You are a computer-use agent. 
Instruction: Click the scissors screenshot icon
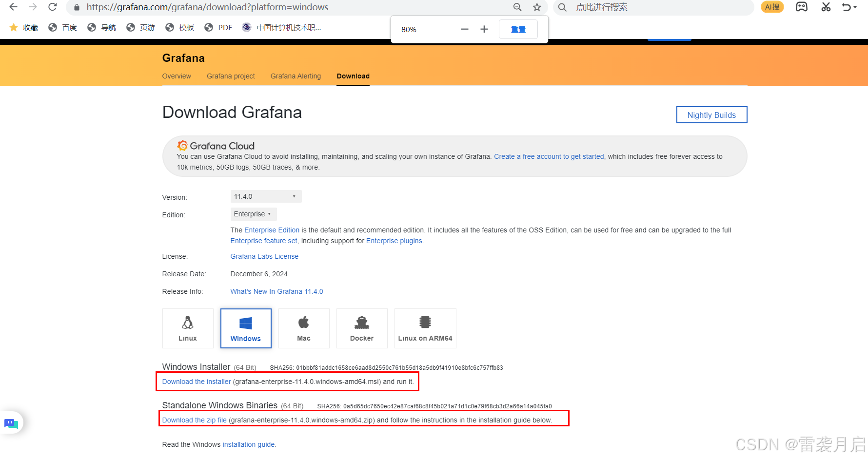pyautogui.click(x=826, y=7)
